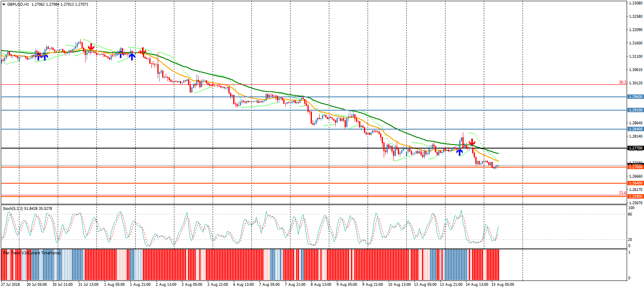The height and width of the screenshot is (289, 644).
Task: Click the blue up arrow at 1 Aug 21:00
Action: click(132, 57)
